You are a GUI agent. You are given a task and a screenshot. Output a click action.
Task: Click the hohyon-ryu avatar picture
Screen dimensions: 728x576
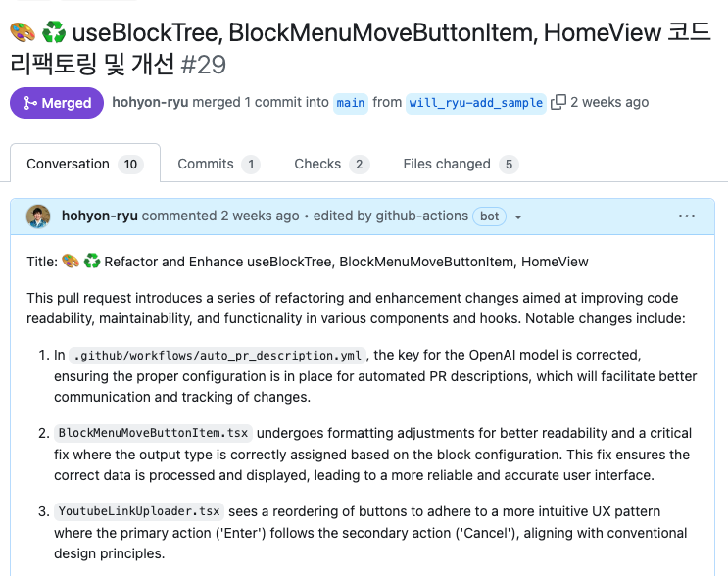pyautogui.click(x=39, y=216)
